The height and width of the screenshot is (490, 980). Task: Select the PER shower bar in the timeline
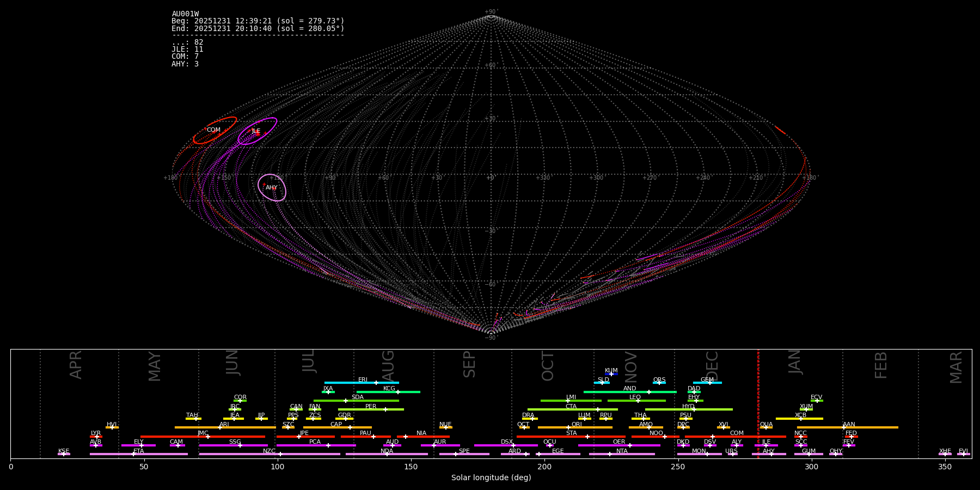pos(371,409)
